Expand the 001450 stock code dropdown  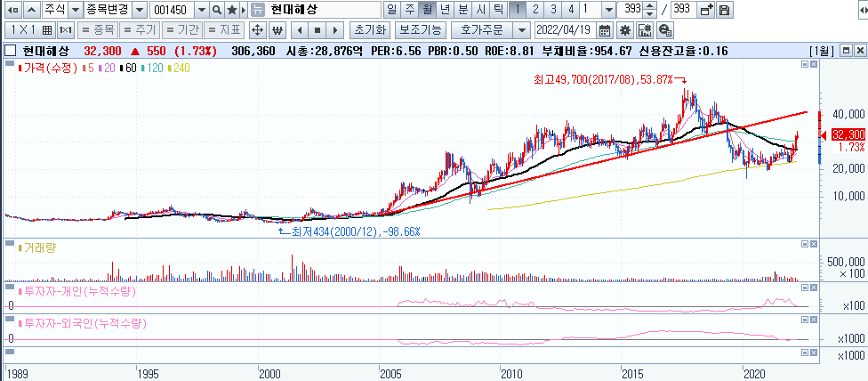tap(202, 10)
